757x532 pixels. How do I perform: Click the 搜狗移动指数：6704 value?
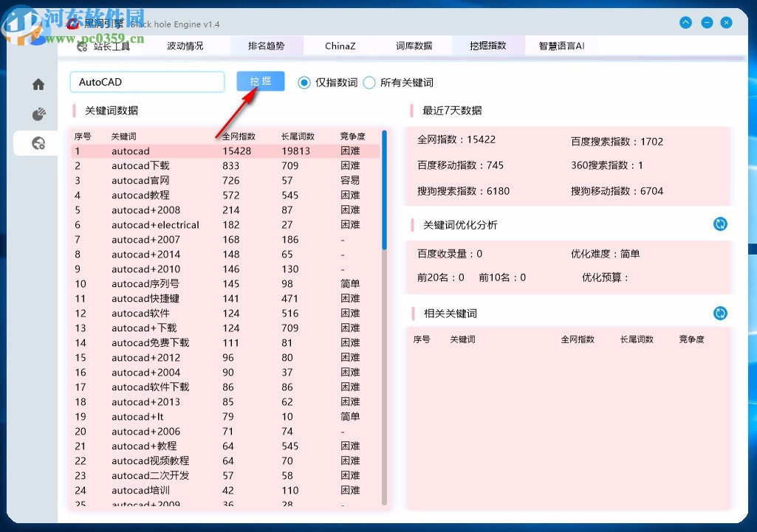click(617, 191)
